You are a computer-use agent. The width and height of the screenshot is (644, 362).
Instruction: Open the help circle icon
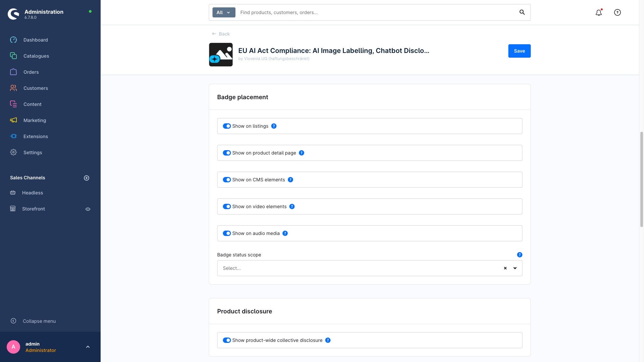(618, 12)
